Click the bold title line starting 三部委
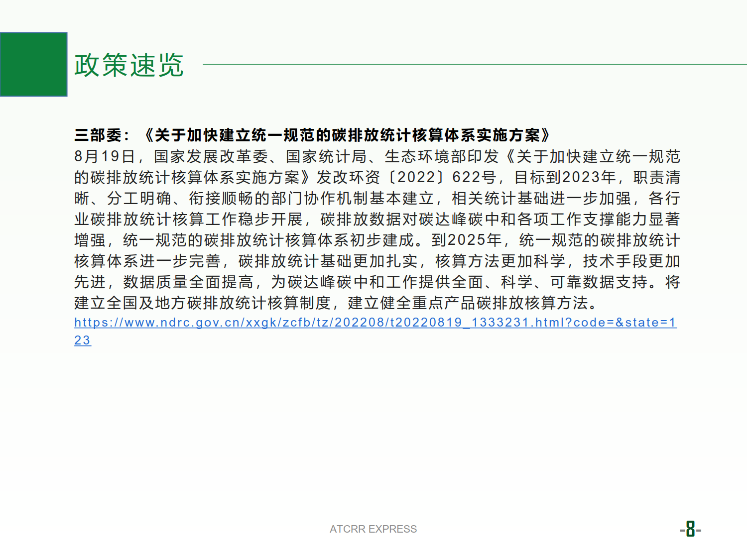 (313, 135)
